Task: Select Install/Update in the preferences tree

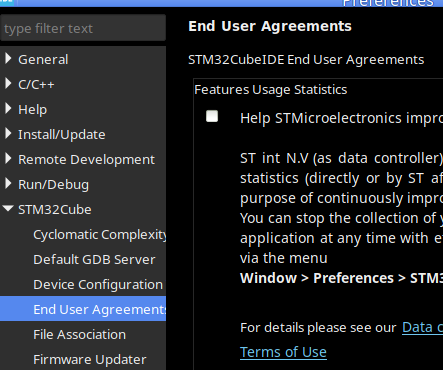Action: coord(62,135)
